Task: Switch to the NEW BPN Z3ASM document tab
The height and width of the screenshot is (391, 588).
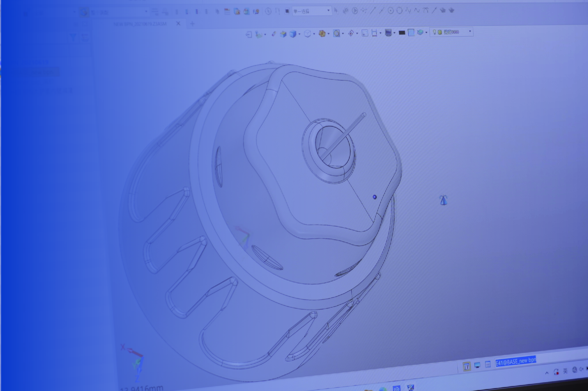Action: [140, 24]
